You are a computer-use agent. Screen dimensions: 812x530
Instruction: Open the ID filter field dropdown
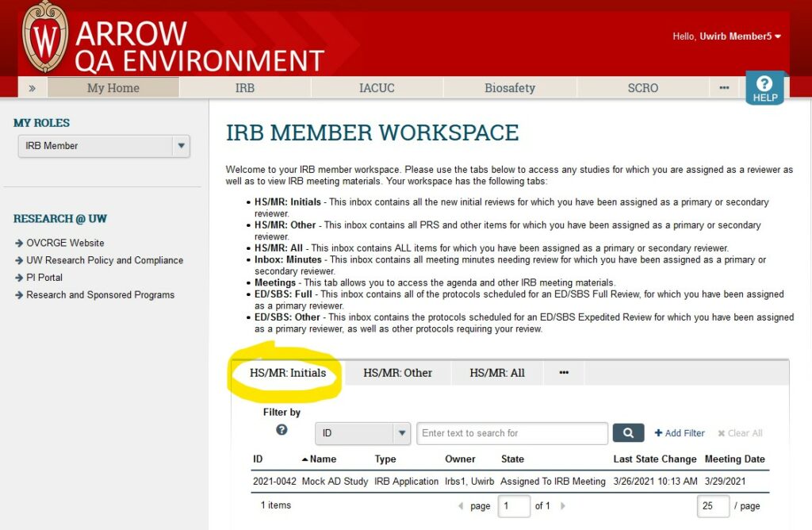(x=362, y=433)
